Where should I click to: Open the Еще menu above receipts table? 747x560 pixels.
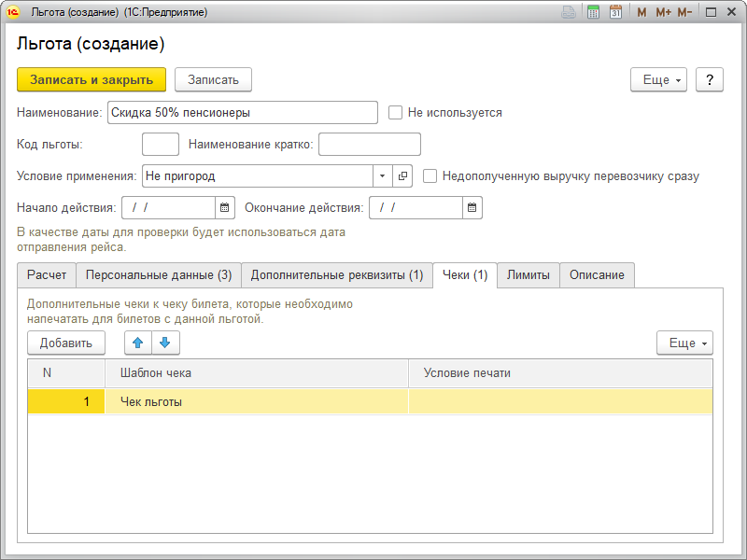point(684,343)
